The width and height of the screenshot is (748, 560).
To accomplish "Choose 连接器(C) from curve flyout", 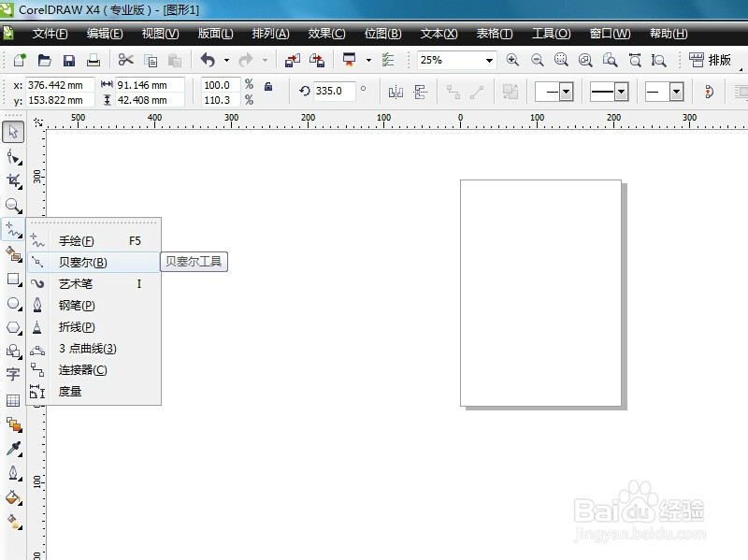I will click(x=93, y=369).
